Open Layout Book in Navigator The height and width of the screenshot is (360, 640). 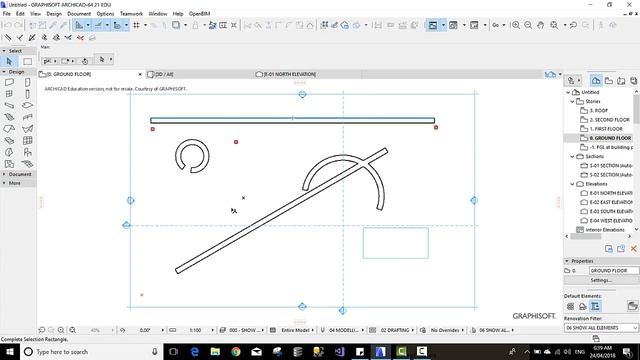pyautogui.click(x=621, y=81)
